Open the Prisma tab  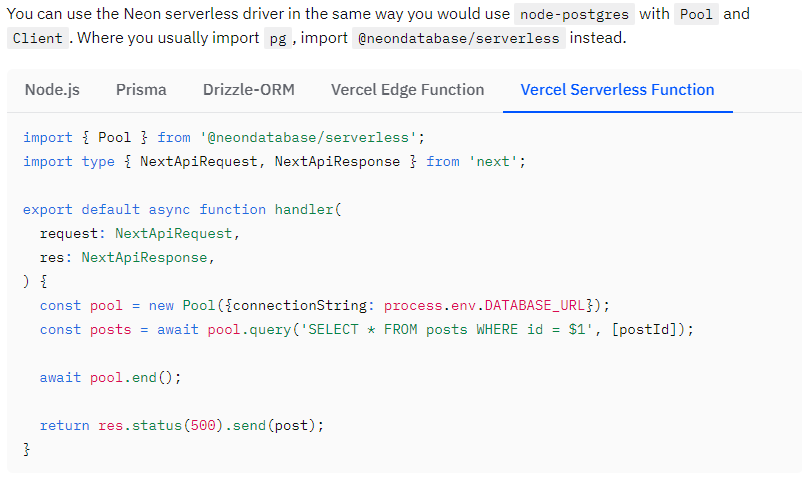[x=141, y=90]
